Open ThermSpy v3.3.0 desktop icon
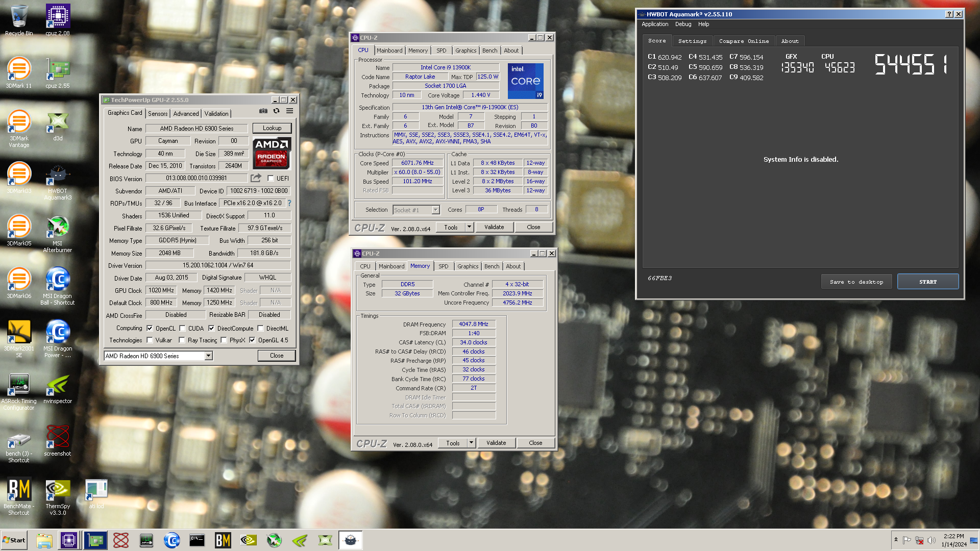The image size is (980, 551). click(58, 496)
